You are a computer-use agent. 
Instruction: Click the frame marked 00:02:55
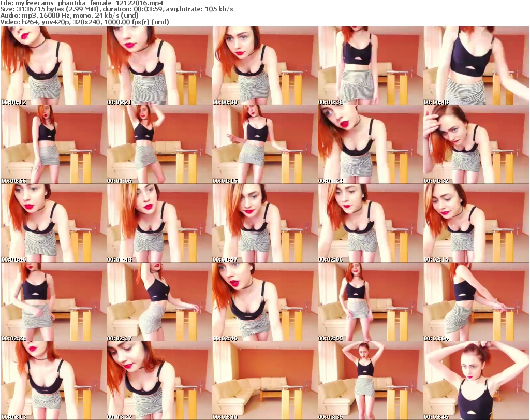[371, 302]
